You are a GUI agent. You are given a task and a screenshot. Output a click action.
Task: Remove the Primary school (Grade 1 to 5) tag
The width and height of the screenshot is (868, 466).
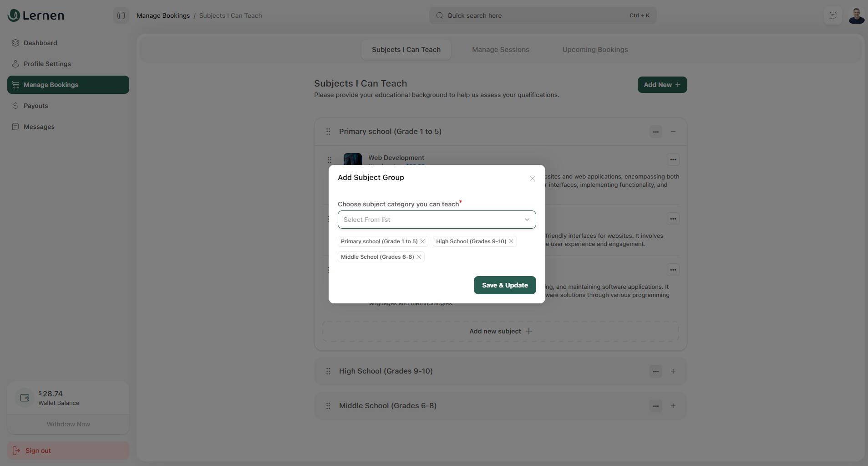point(422,241)
